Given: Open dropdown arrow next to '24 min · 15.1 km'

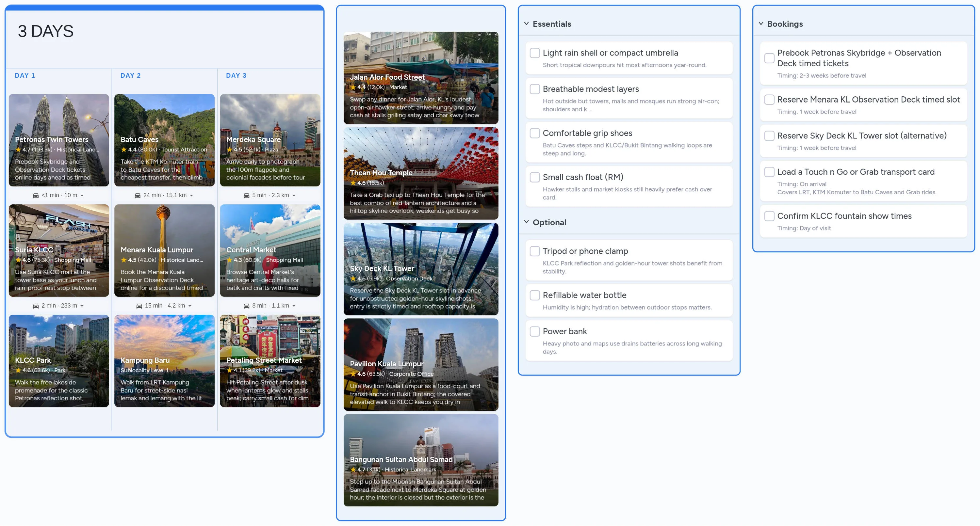Looking at the screenshot, I should tap(191, 196).
